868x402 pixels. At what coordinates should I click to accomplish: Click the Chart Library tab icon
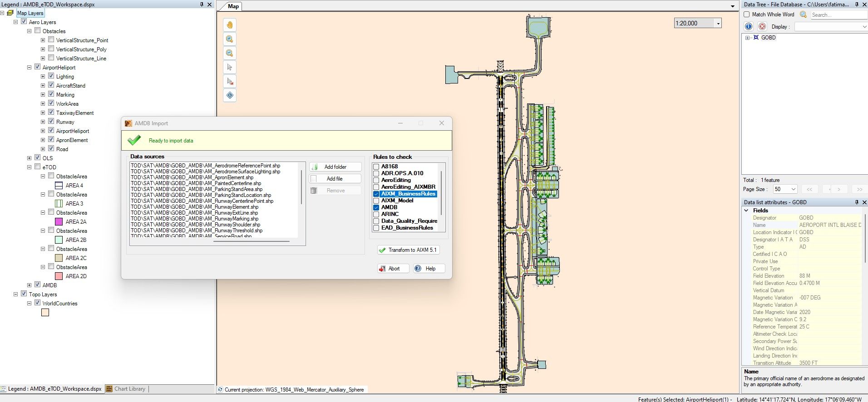point(109,389)
